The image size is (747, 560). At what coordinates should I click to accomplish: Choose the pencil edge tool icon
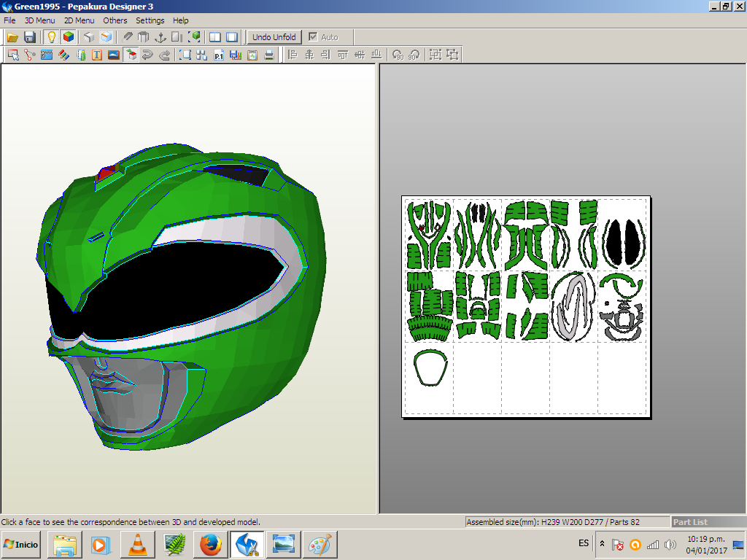127,37
